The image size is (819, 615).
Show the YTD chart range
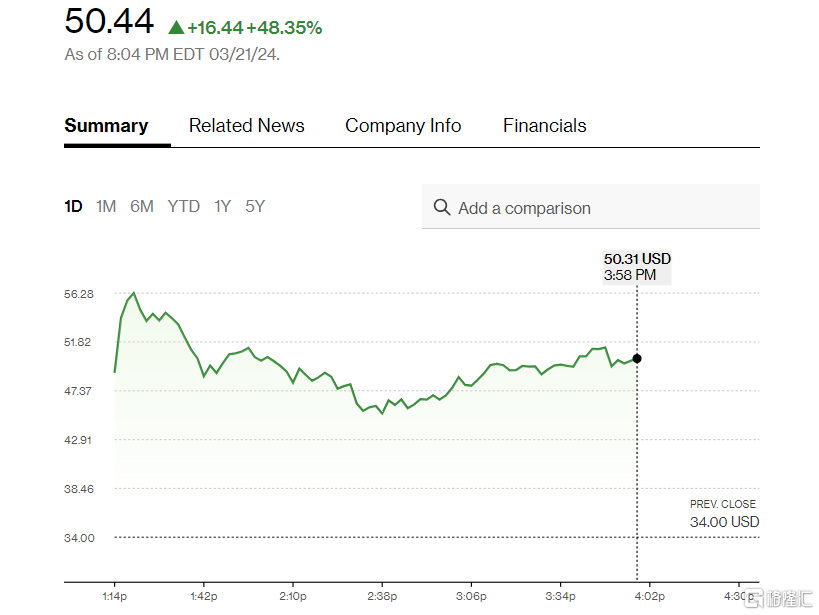coord(183,207)
